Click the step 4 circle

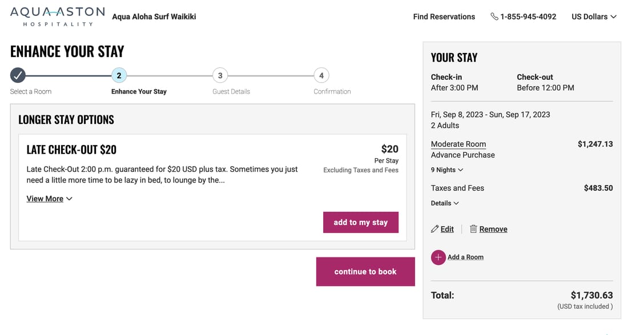click(321, 75)
